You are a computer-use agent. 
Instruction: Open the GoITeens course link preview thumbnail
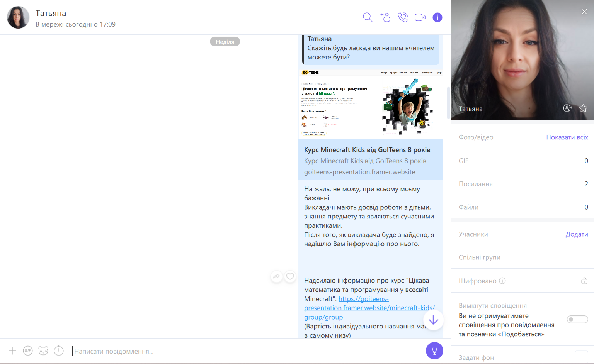tap(371, 104)
